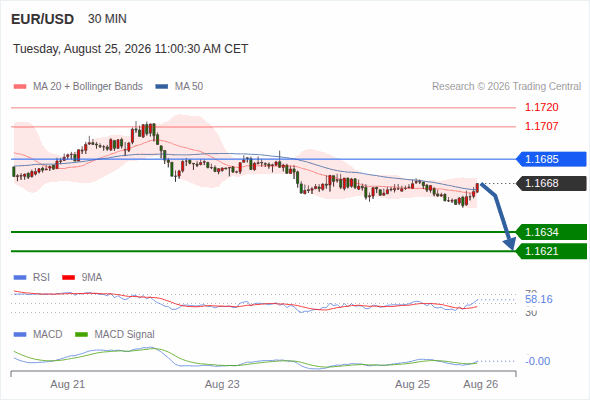Click the MACD value -0.00 label
This screenshot has height=400, width=590.
pos(537,361)
